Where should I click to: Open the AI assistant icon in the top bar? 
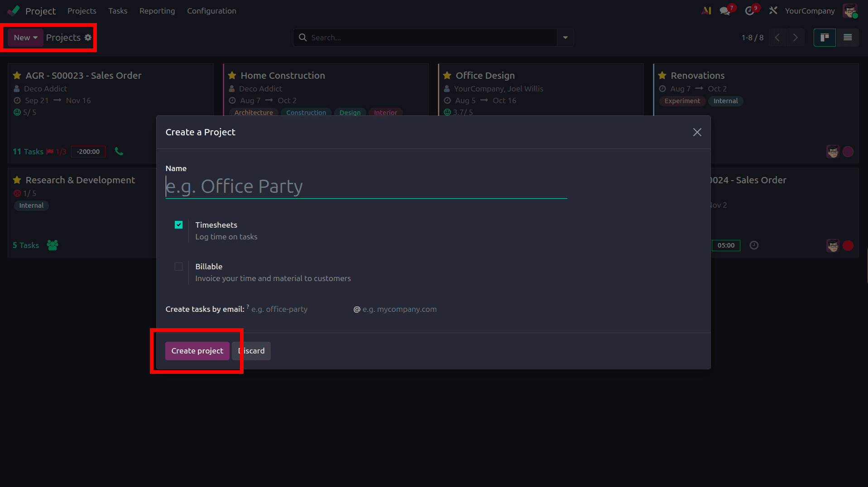click(x=706, y=10)
